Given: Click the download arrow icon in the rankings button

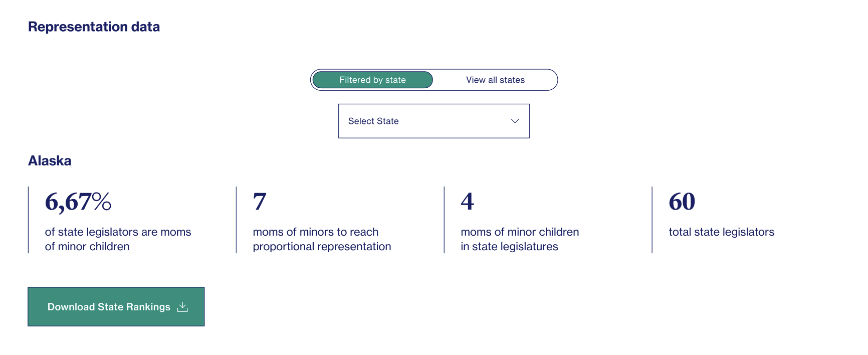Looking at the screenshot, I should pos(183,307).
